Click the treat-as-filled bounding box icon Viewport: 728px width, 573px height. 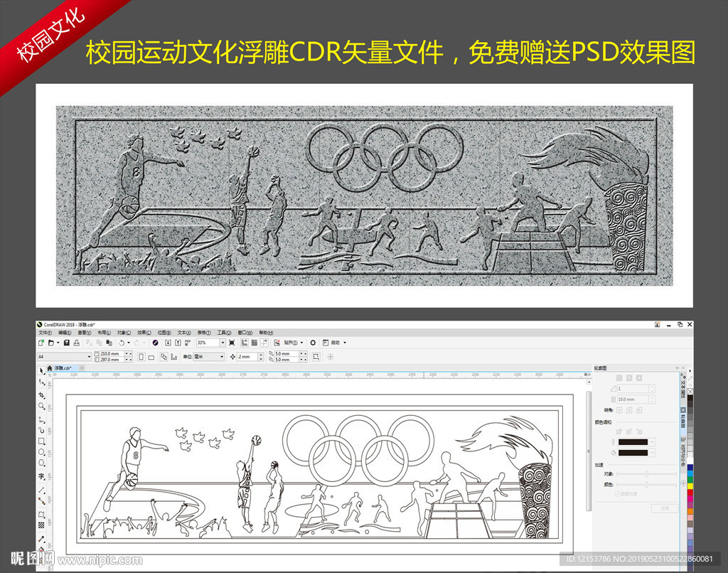click(316, 357)
